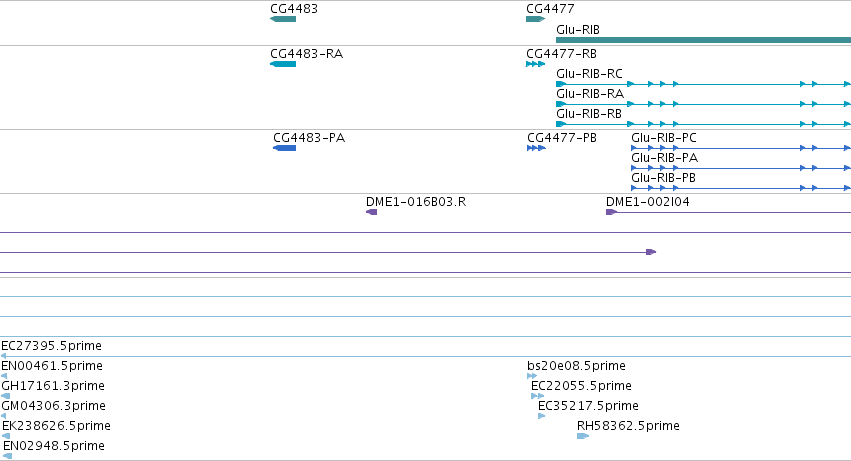Screen dimensions: 851x461
Task: Click the Glu-RIB-RA transcript line
Action: [x=703, y=104]
